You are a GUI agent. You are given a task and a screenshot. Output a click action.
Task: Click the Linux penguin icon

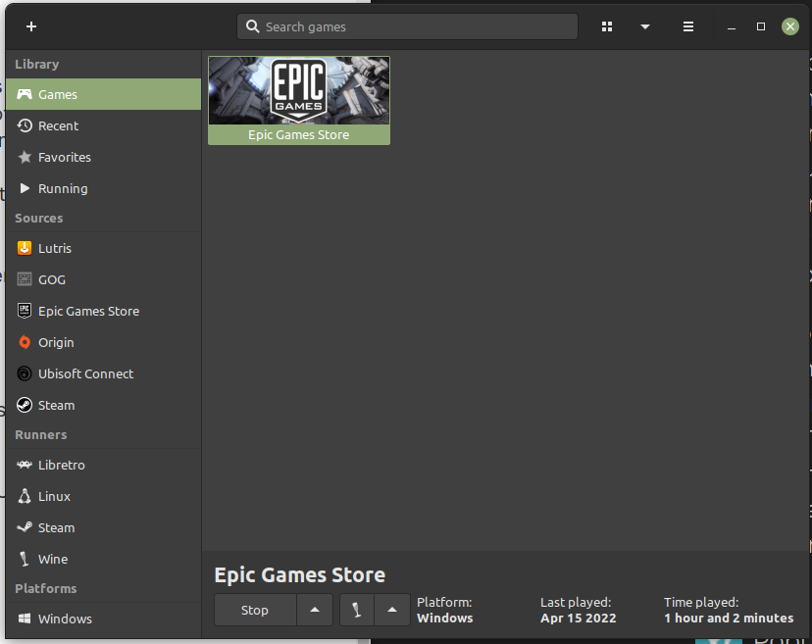pos(25,496)
